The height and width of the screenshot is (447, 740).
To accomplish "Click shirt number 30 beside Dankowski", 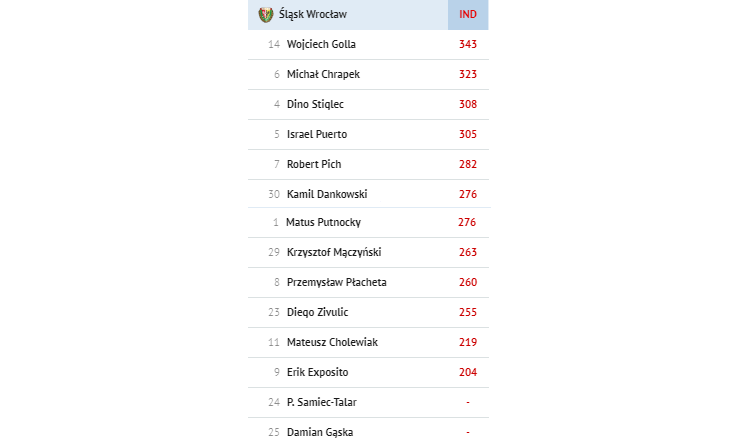I will (x=274, y=194).
